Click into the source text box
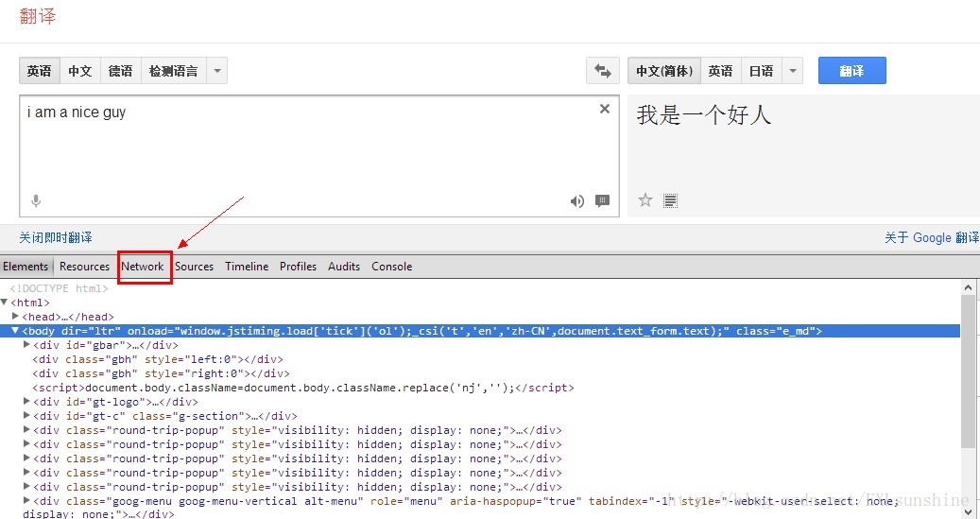The height and width of the screenshot is (519, 980). 318,156
